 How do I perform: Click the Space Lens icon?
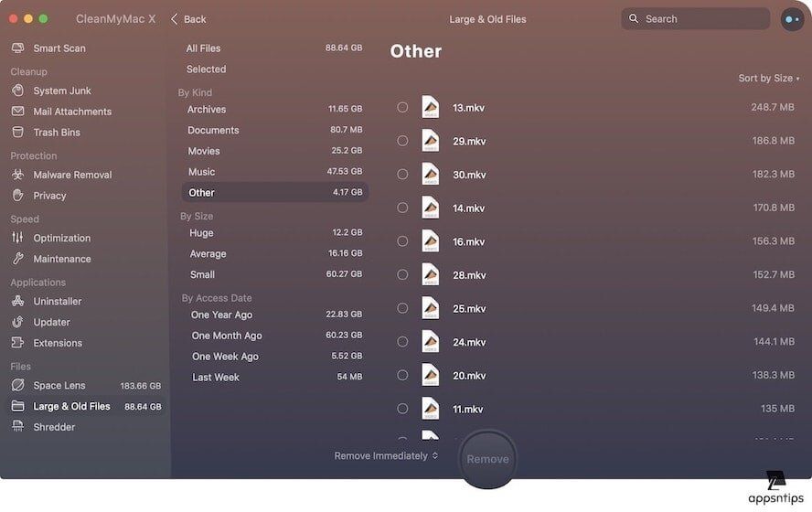coord(17,385)
